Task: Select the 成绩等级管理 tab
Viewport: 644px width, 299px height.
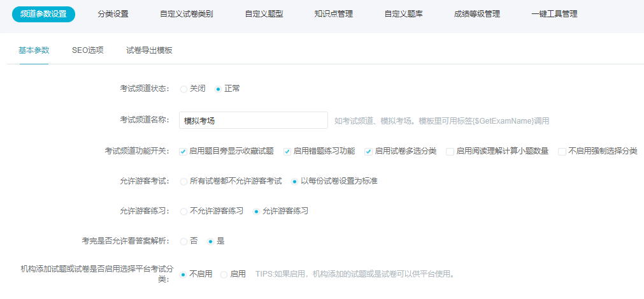Action: pos(477,13)
